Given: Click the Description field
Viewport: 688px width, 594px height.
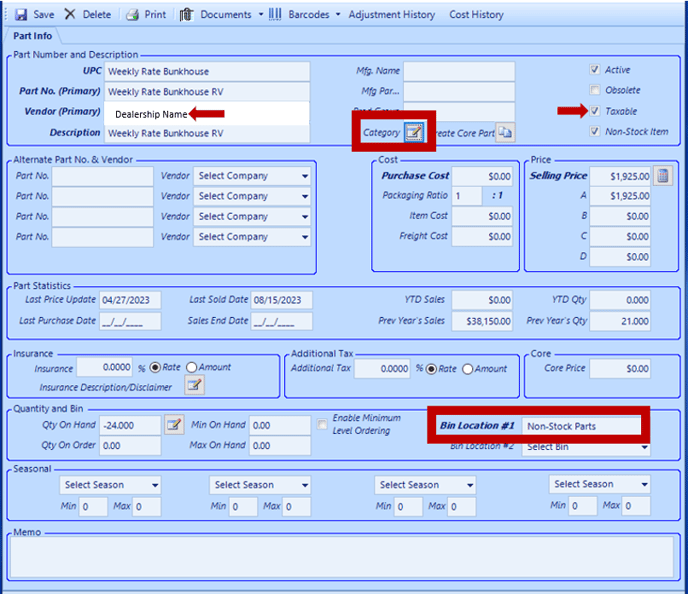Looking at the screenshot, I should (207, 133).
